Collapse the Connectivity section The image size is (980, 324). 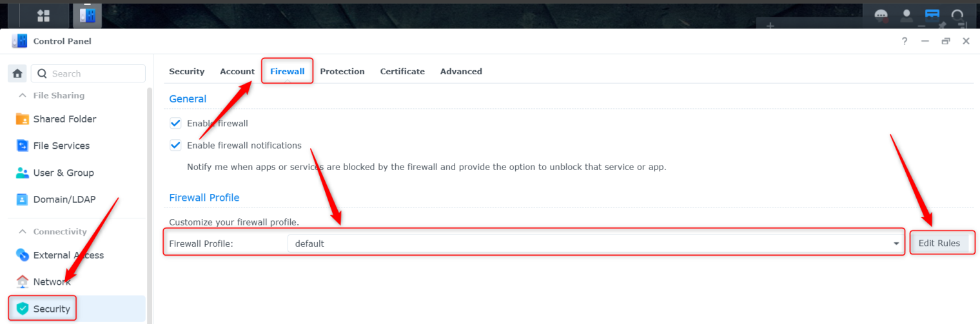23,232
